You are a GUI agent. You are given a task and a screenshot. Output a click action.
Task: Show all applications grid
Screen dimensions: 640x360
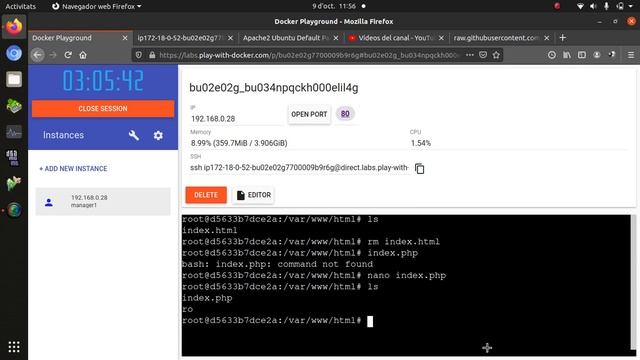point(14,347)
